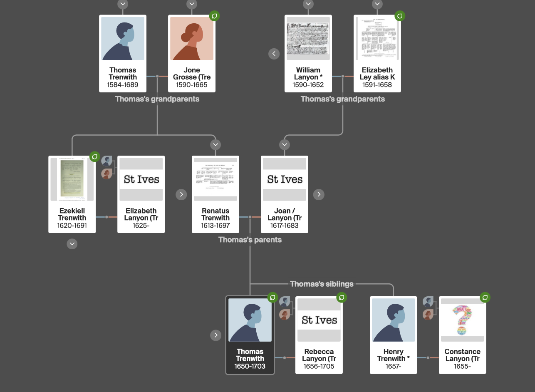The height and width of the screenshot is (392, 535).
Task: Click green leaf hint on Elizabeth Ley
Action: [400, 16]
